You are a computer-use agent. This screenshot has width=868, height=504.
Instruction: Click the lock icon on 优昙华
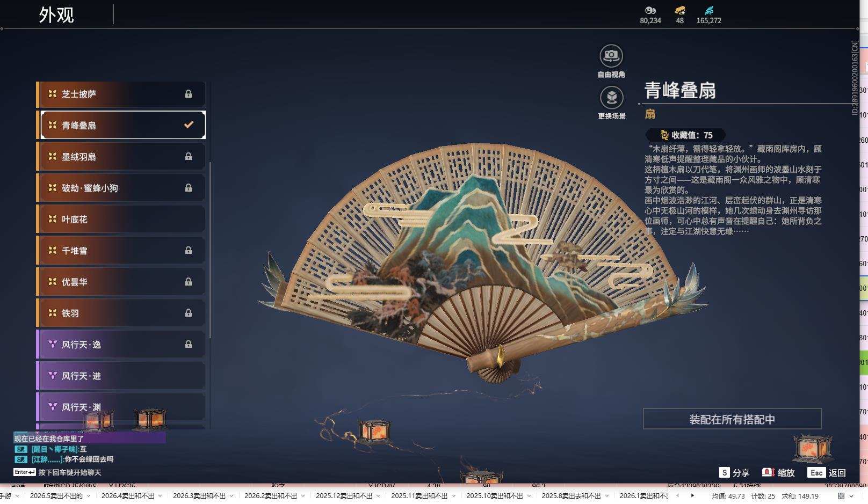(189, 282)
